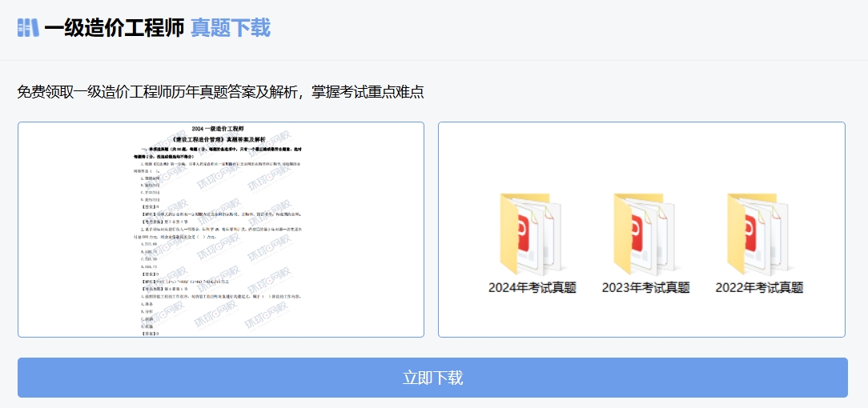Click the blue books logo icon
This screenshot has width=868, height=408.
tap(28, 27)
